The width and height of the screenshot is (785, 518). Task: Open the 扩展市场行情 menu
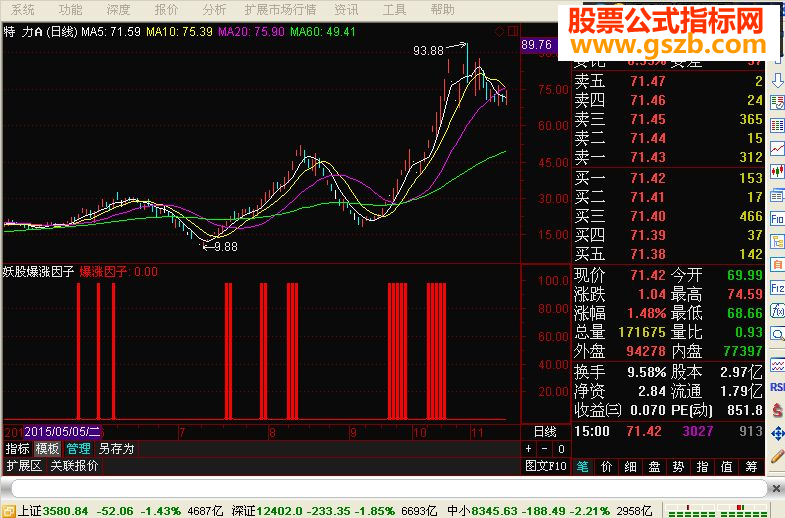pyautogui.click(x=280, y=10)
